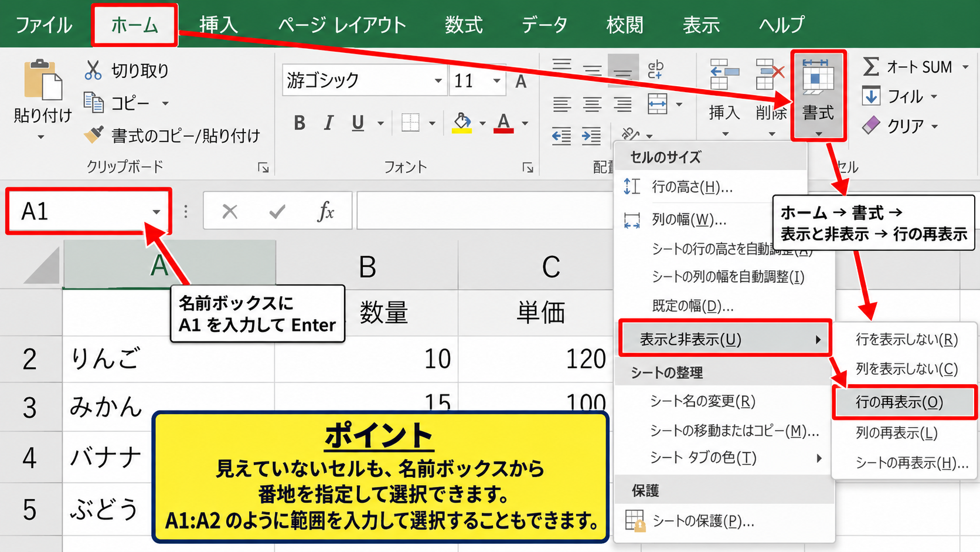Open the fill color dropdown arrow
Viewport: 980px width, 552px height.
(x=482, y=123)
